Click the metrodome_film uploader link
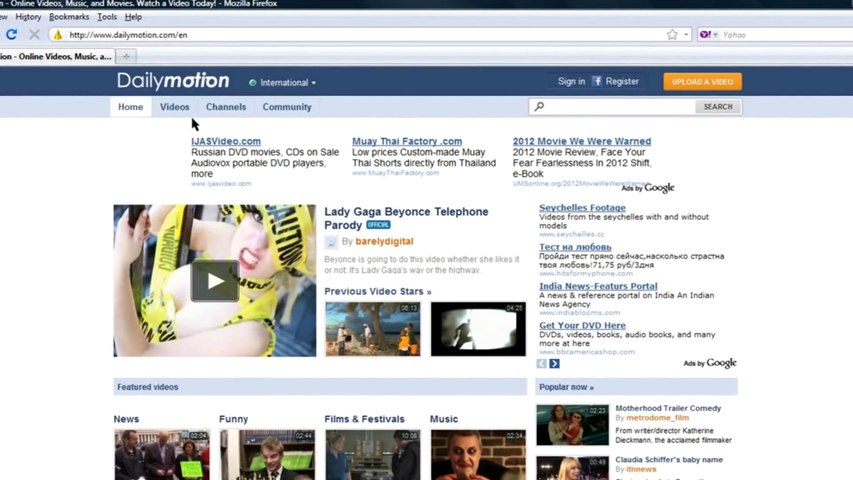This screenshot has height=480, width=853. click(657, 418)
